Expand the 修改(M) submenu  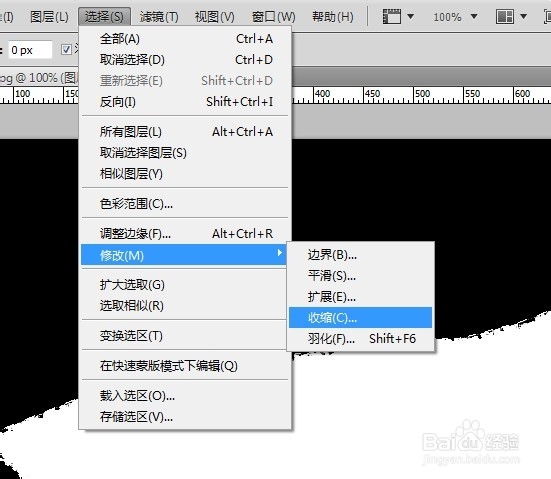point(184,255)
